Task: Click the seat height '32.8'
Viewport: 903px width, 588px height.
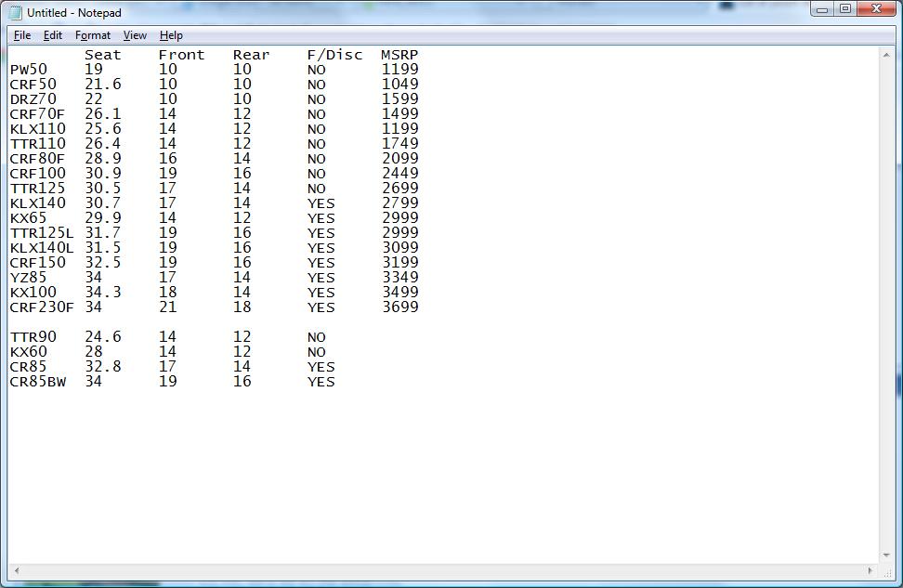Action: point(103,366)
